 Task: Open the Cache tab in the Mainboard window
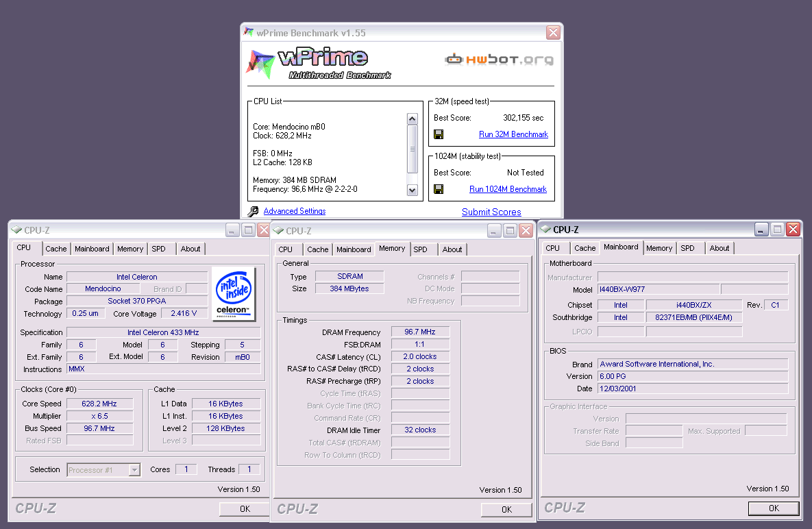(x=585, y=249)
